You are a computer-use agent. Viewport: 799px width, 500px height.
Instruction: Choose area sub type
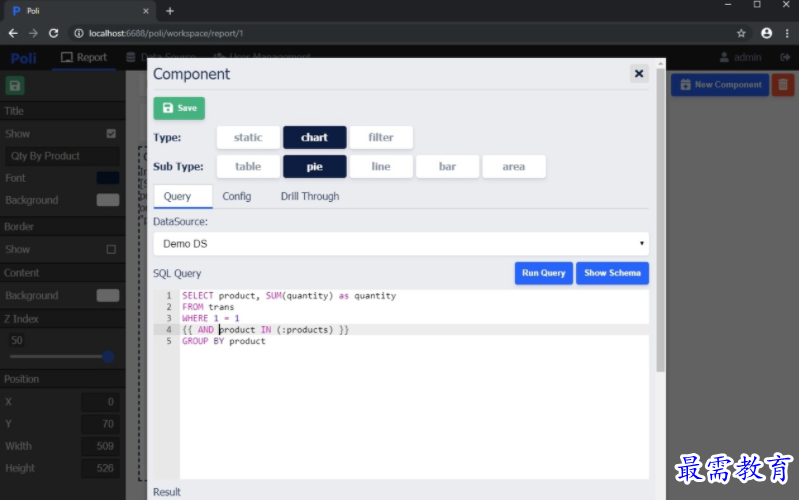[514, 167]
